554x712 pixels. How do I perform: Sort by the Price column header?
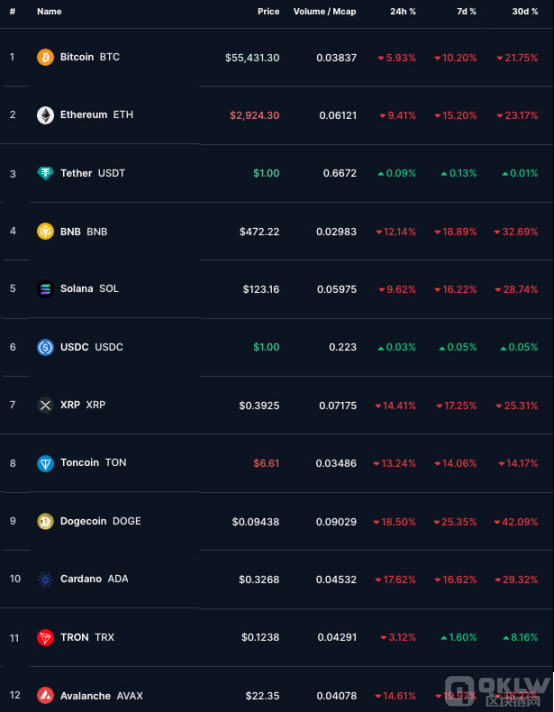(268, 11)
